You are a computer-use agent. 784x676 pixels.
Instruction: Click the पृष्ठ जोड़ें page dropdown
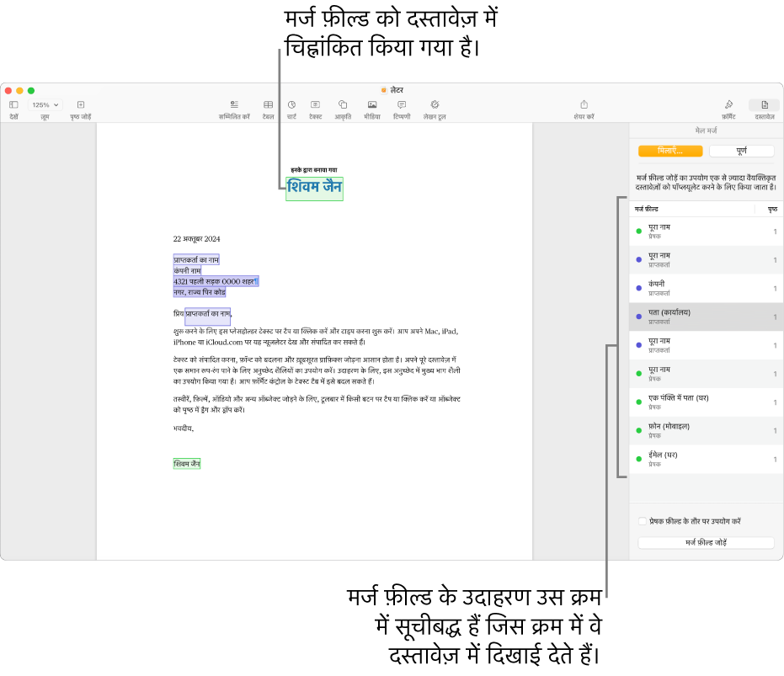(x=81, y=104)
